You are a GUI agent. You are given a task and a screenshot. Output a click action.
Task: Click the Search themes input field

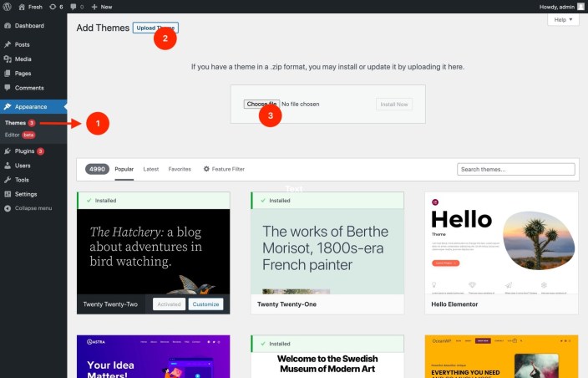click(x=516, y=169)
